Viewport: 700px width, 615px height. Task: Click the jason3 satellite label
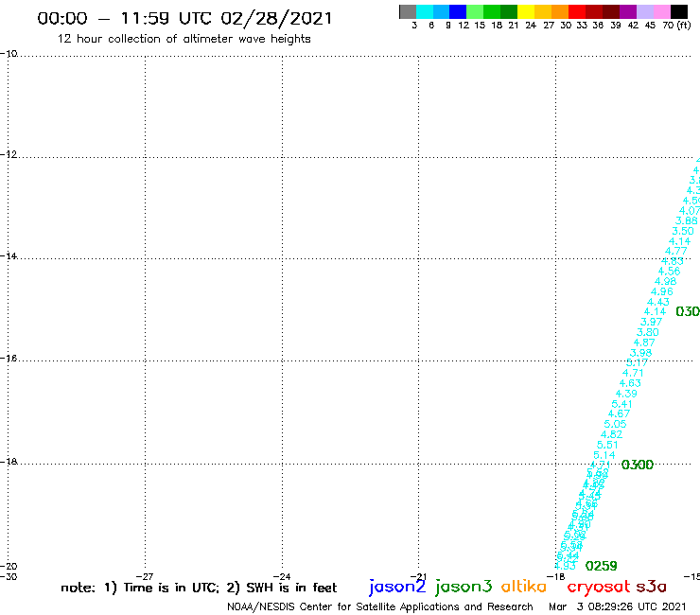[464, 587]
